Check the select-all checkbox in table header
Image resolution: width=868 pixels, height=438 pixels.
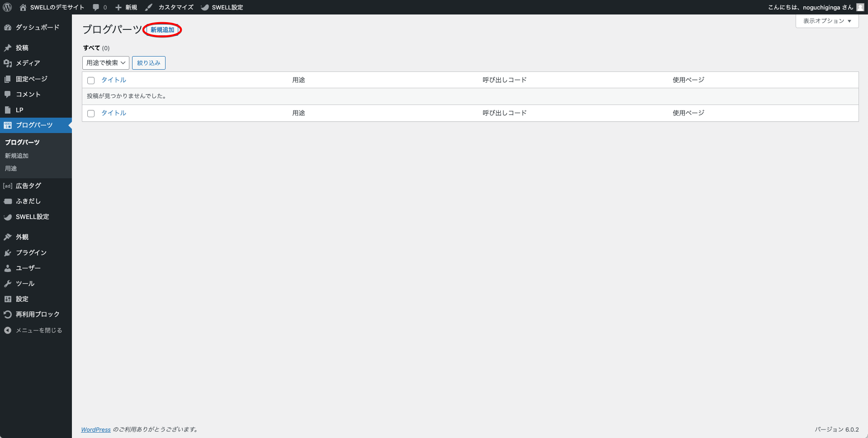[91, 81]
